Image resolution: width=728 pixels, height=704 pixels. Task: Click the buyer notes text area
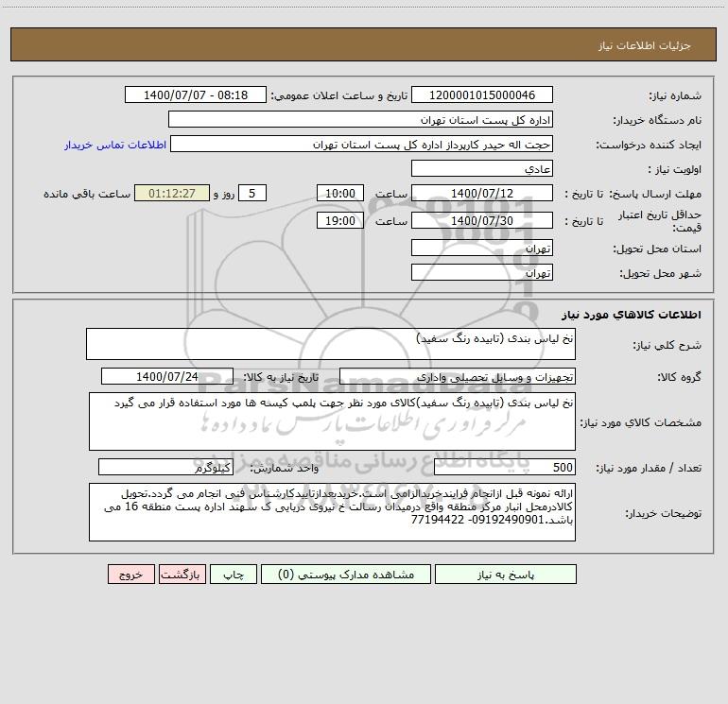tap(332, 512)
